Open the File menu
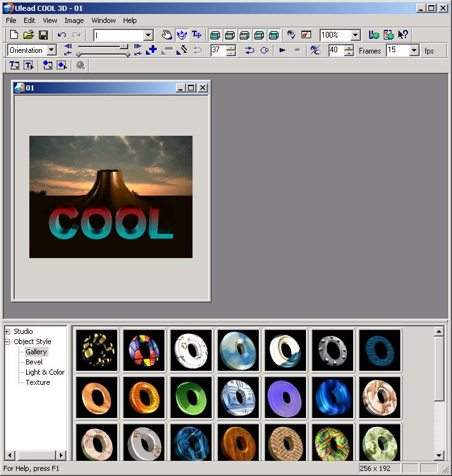 (x=11, y=20)
